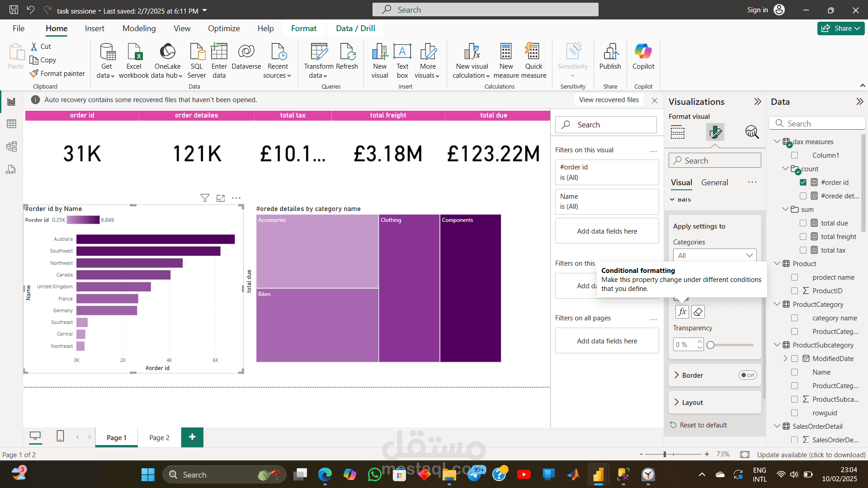Open the Get data tool

[x=106, y=61]
